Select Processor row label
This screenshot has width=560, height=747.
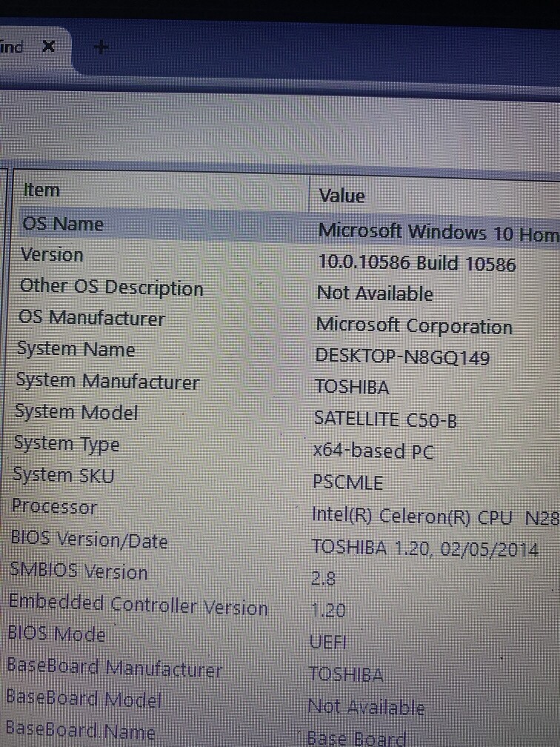54,506
